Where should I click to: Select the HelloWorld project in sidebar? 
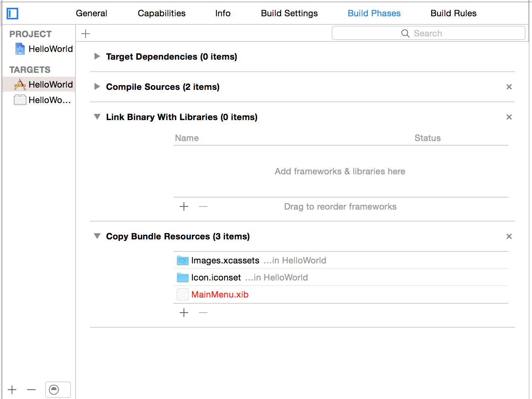50,49
